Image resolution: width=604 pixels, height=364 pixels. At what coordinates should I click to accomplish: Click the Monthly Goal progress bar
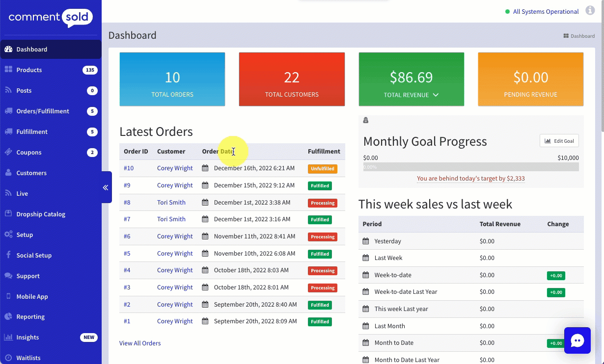pos(471,167)
